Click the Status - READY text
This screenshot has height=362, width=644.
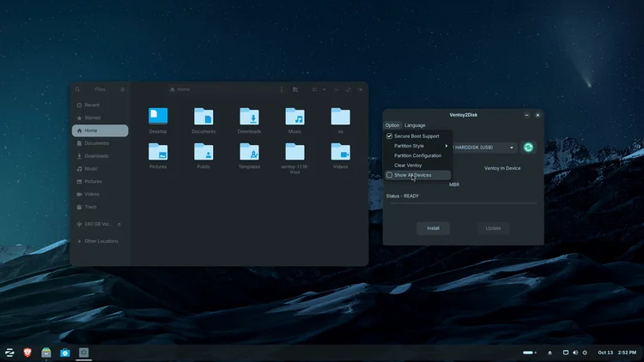coord(403,196)
